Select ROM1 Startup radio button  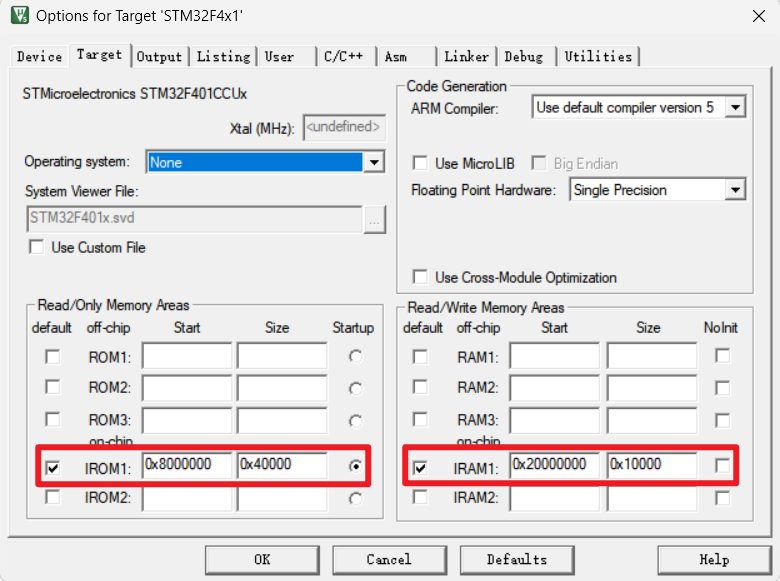tap(355, 357)
